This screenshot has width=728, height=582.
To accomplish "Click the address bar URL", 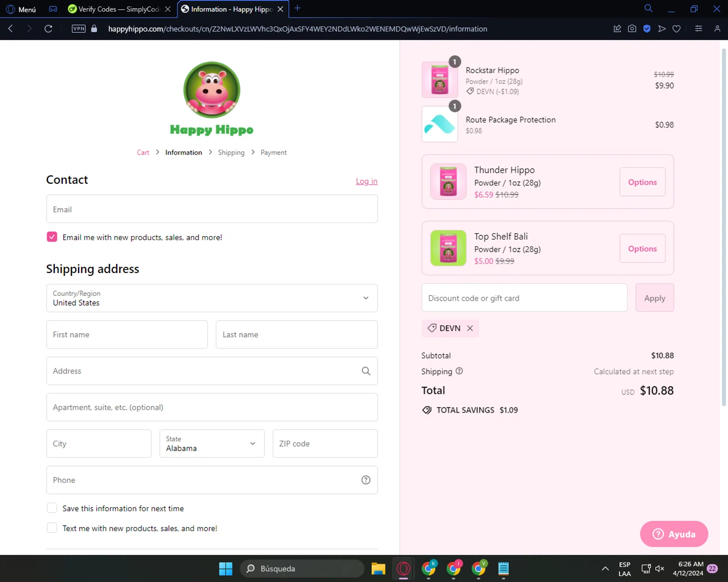I will (298, 29).
